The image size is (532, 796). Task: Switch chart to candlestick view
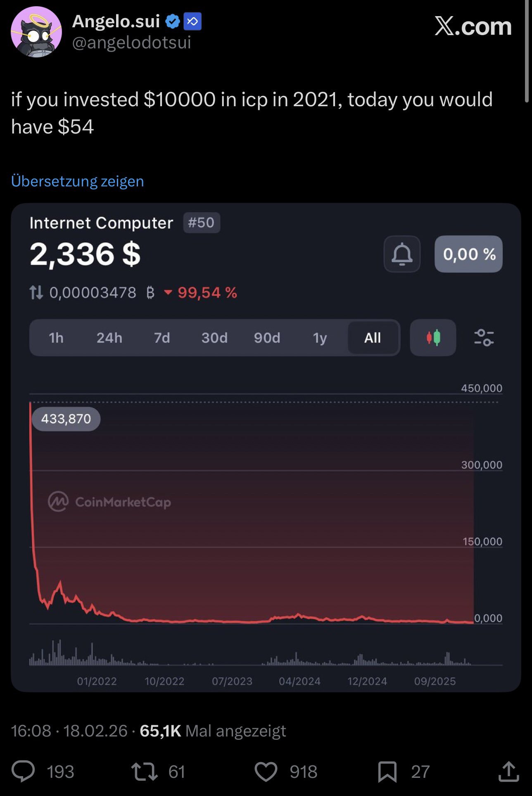[433, 338]
